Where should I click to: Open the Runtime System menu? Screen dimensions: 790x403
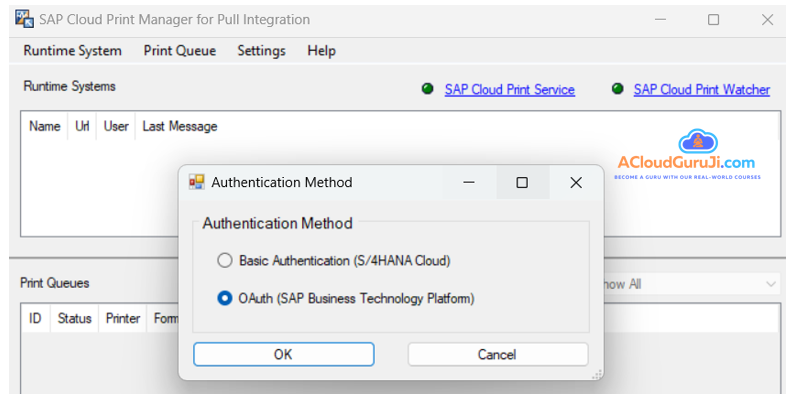coord(72,51)
